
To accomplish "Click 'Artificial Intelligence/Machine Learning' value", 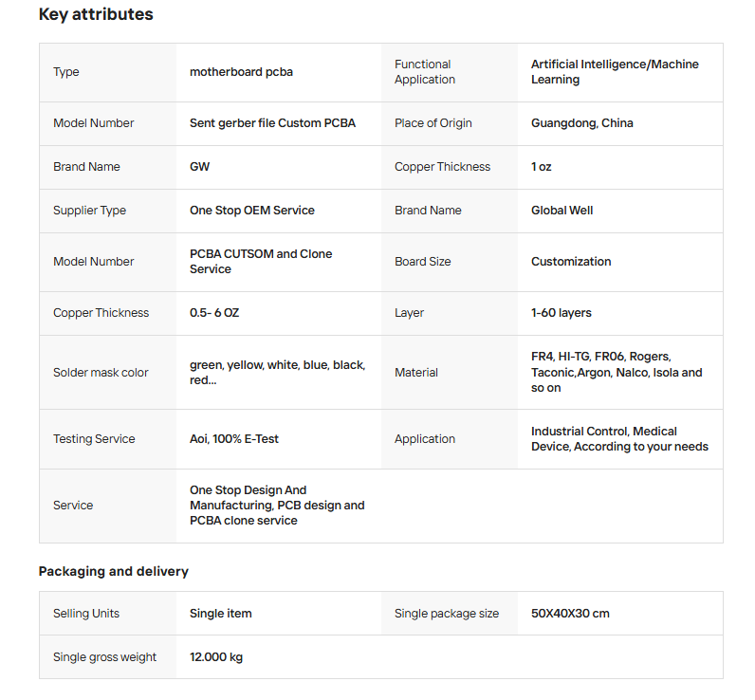I will (x=614, y=72).
